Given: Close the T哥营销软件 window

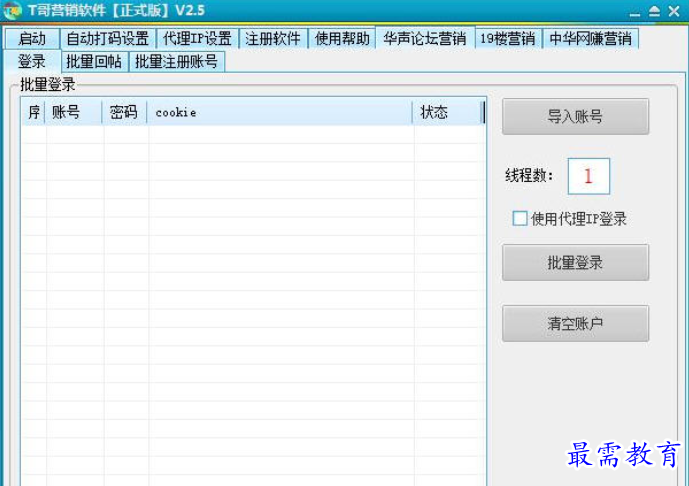Looking at the screenshot, I should [x=674, y=11].
